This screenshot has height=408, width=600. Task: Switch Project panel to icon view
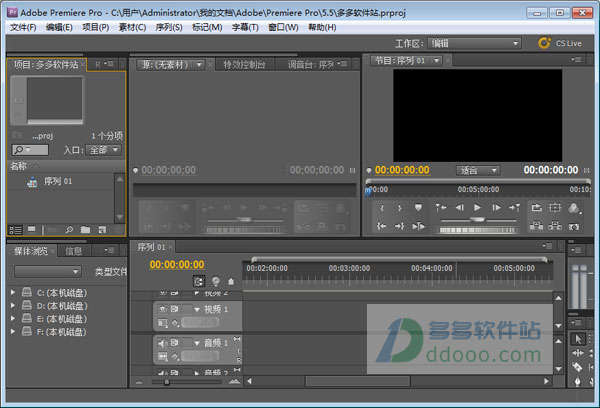click(32, 230)
